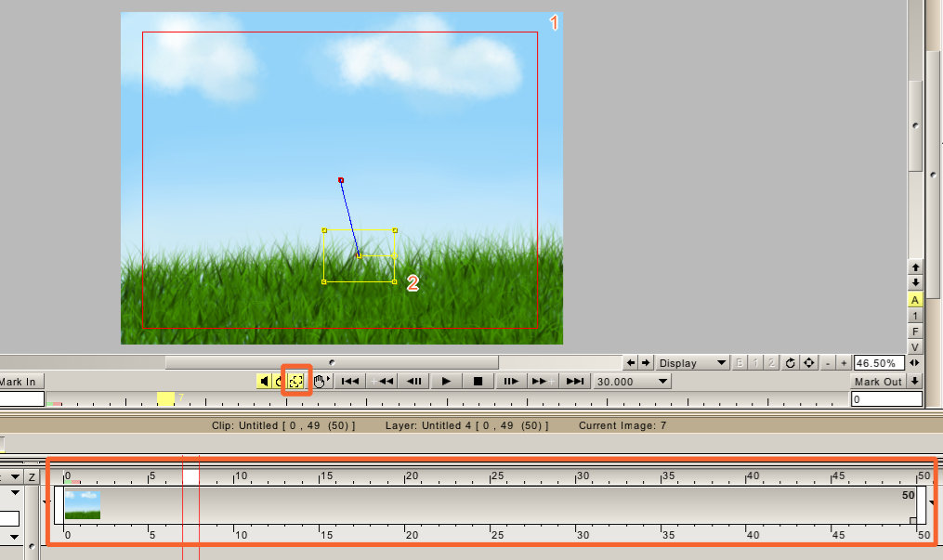
Task: Click the Mark Out button
Action: pos(878,382)
